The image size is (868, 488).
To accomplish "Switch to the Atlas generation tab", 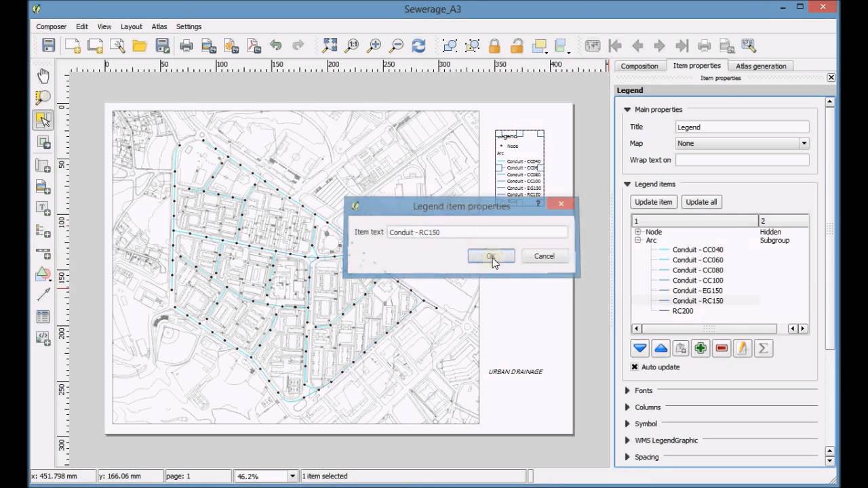I will (x=761, y=66).
